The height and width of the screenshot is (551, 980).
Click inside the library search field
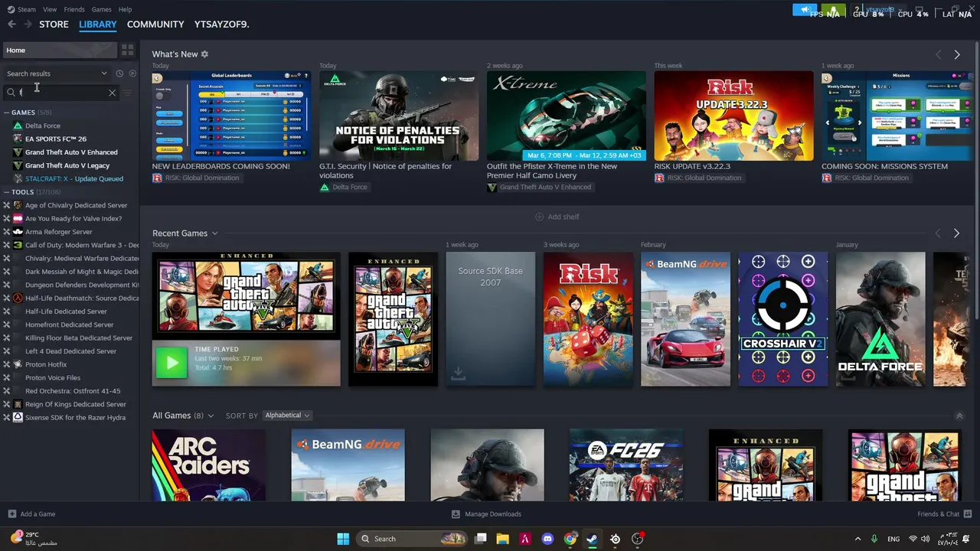[x=61, y=93]
